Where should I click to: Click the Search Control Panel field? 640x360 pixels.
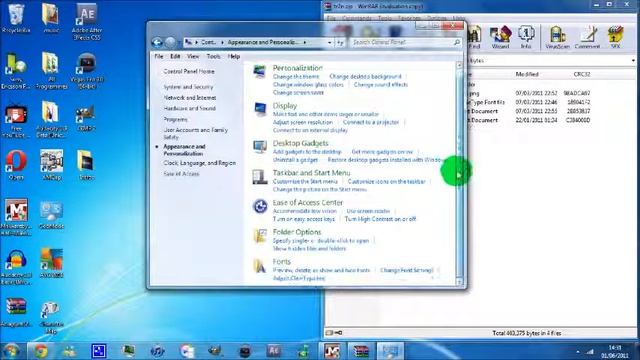[x=406, y=42]
